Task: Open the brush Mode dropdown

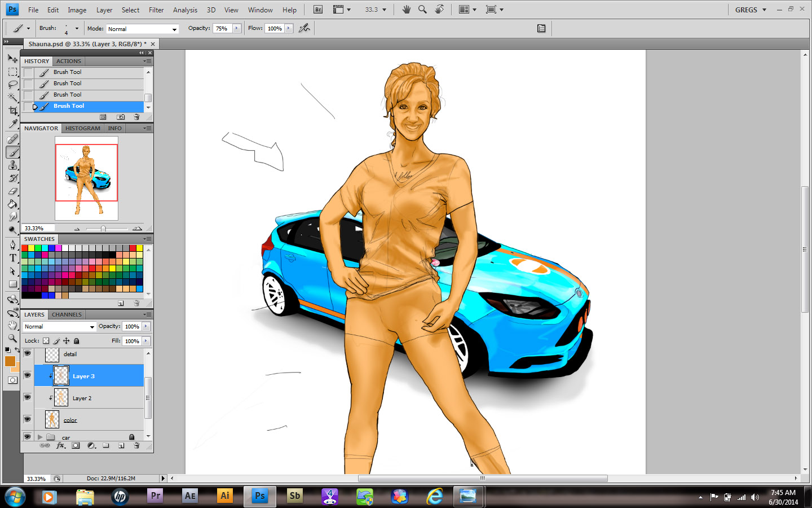Action: coord(142,29)
